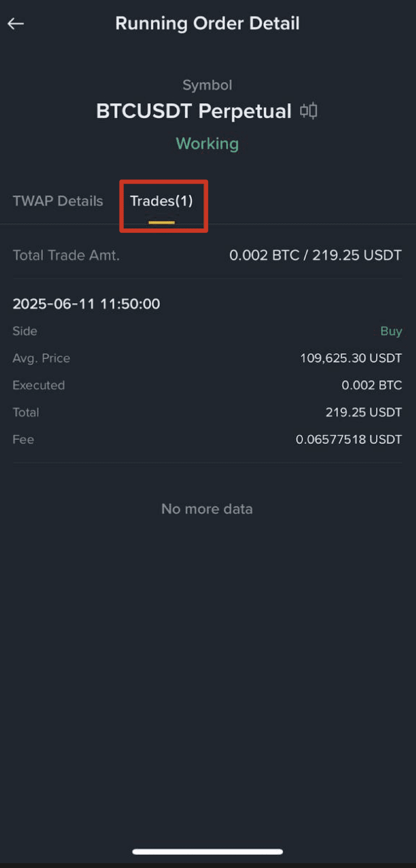Tap the No more data text
The height and width of the screenshot is (868, 416).
tap(207, 509)
